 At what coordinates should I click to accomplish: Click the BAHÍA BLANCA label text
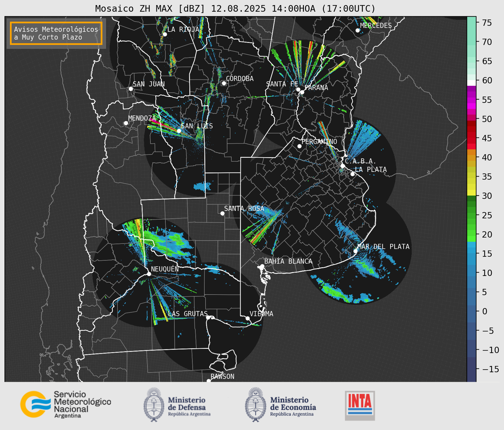pyautogui.click(x=288, y=261)
